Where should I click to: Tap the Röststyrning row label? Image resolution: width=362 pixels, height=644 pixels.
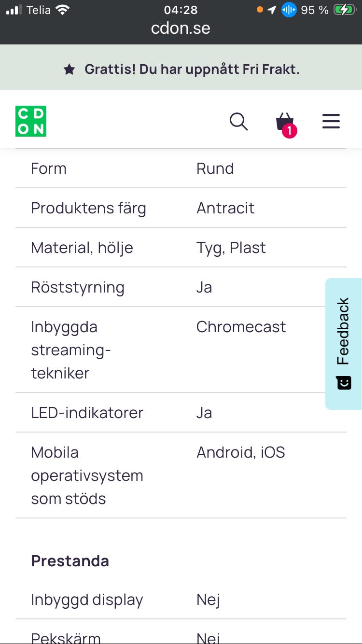[78, 287]
